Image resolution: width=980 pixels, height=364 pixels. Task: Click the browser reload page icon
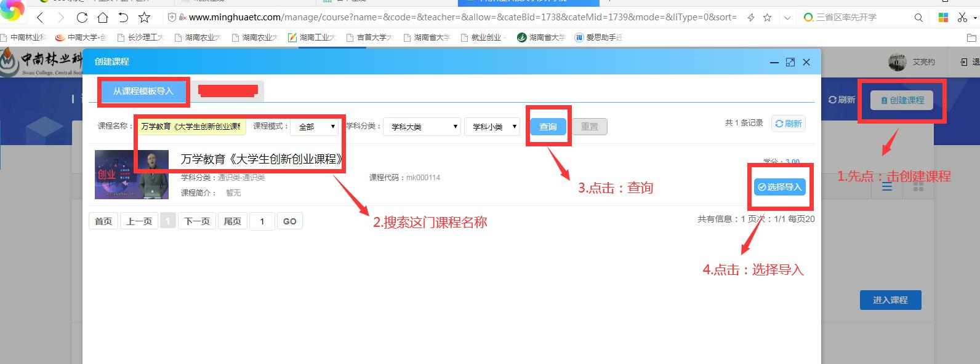[82, 17]
